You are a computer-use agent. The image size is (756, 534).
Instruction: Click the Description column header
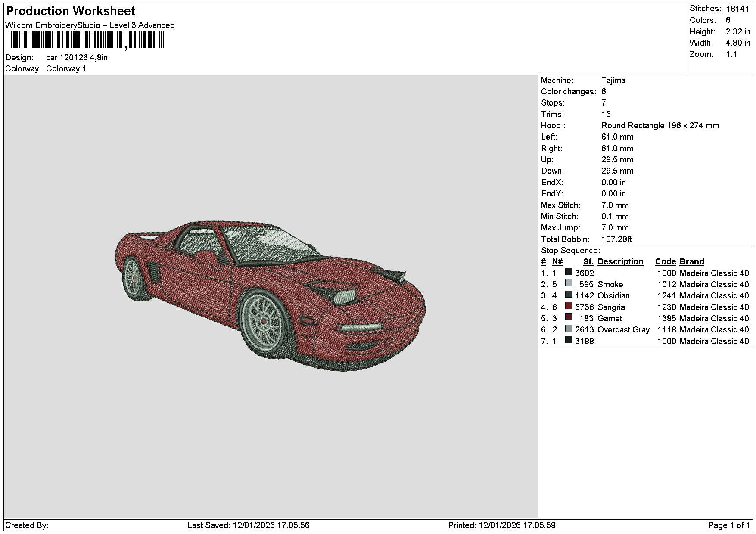click(x=620, y=261)
